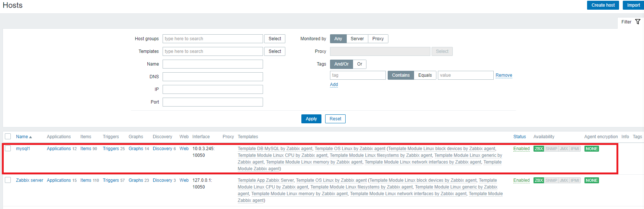The height and width of the screenshot is (209, 644).
Task: Click JMX availability badge for mysql1
Action: point(564,149)
